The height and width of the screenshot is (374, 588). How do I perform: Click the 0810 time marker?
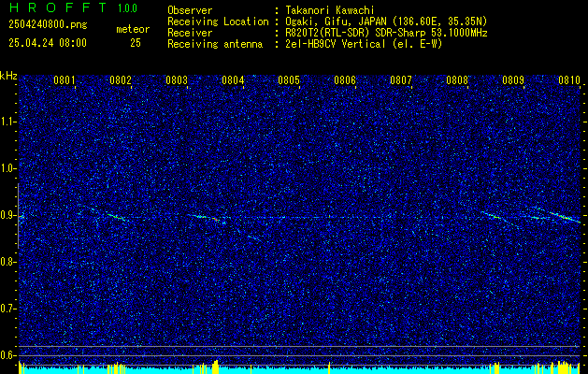click(x=569, y=80)
